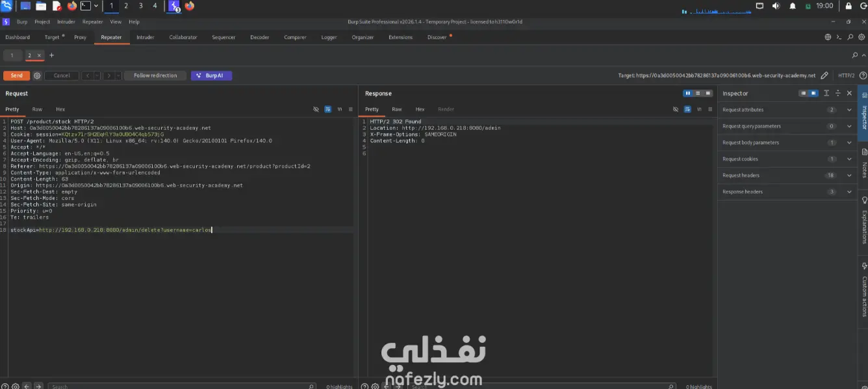Dock Inspector panel right layout icon
This screenshot has width=868, height=389.
pyautogui.click(x=813, y=94)
